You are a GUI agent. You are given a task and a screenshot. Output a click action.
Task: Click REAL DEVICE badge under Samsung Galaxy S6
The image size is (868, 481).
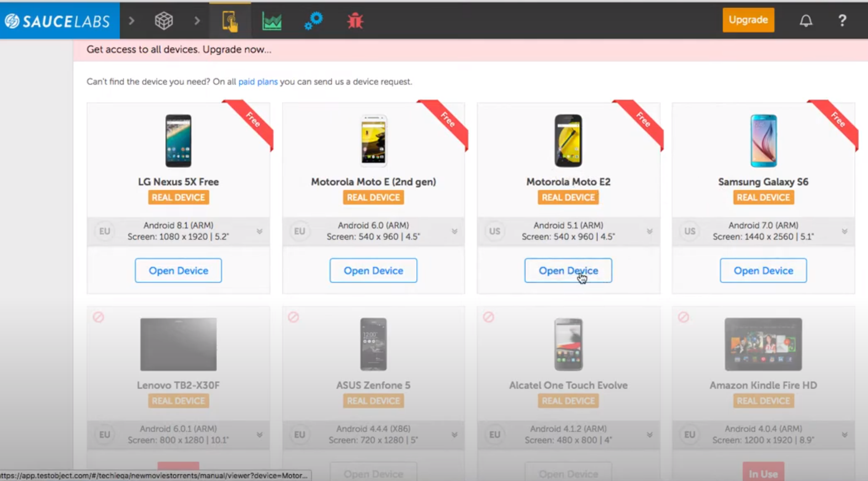[x=763, y=198]
